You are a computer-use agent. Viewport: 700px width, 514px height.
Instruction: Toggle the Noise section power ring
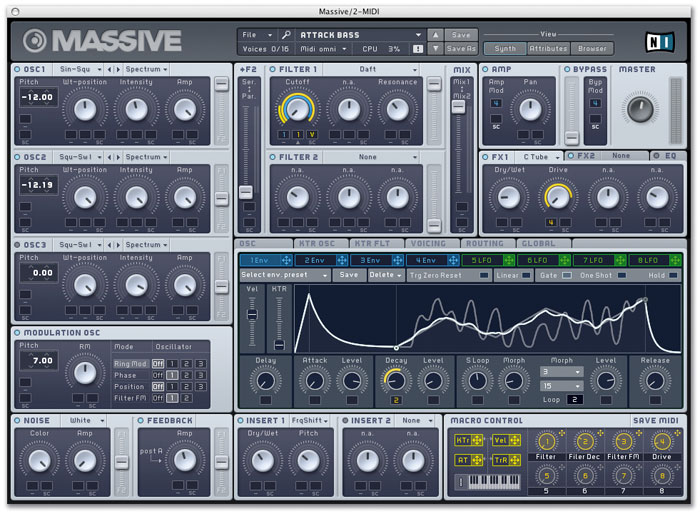click(17, 420)
